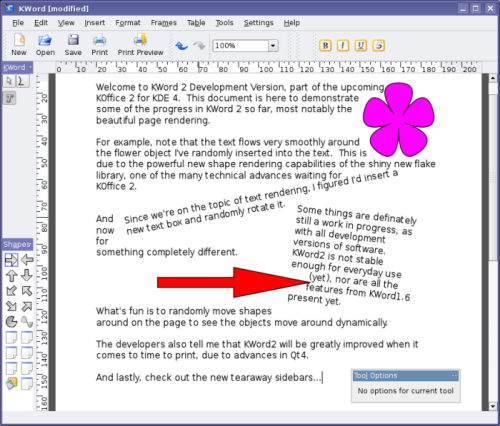Select the down-left diagonal arrow shape
The image size is (500, 426).
tap(11, 291)
